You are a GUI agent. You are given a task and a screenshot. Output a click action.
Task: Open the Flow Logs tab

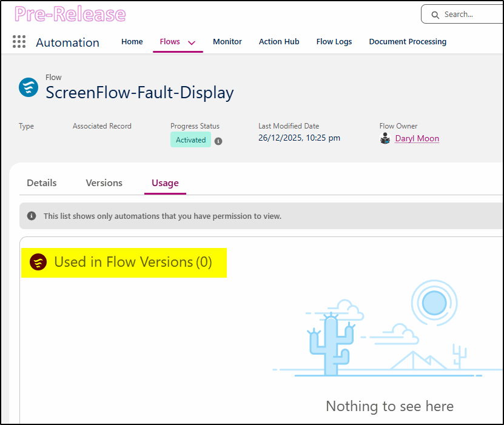(334, 42)
